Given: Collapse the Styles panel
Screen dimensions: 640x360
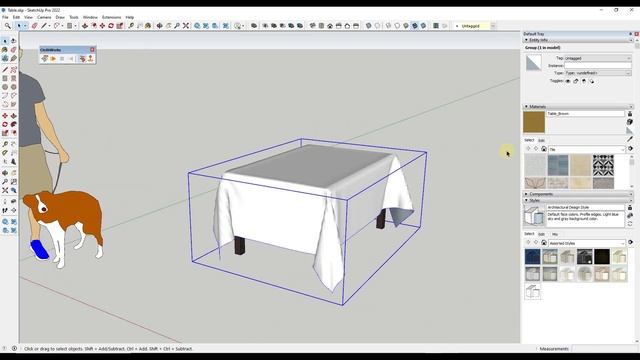Looking at the screenshot, I should click(527, 200).
